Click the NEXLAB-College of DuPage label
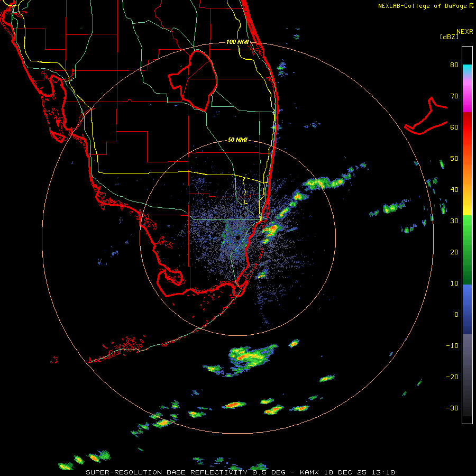The image size is (476, 476). (423, 6)
